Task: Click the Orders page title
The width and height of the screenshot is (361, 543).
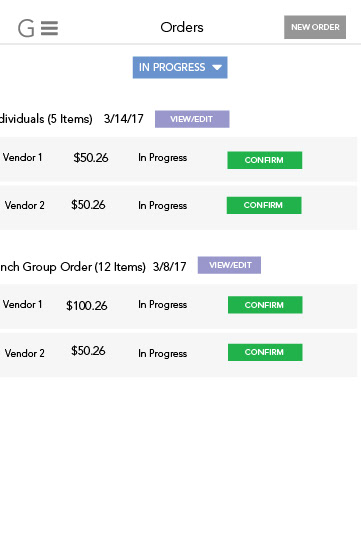Action: [x=182, y=27]
